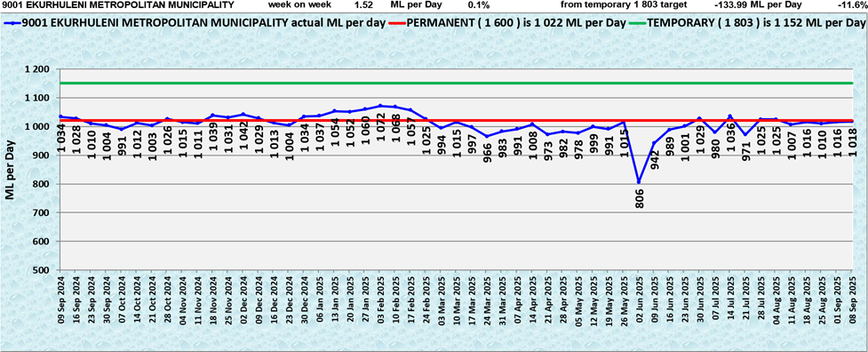Click the week on week header text
This screenshot has width=868, height=352.
[300, 5]
